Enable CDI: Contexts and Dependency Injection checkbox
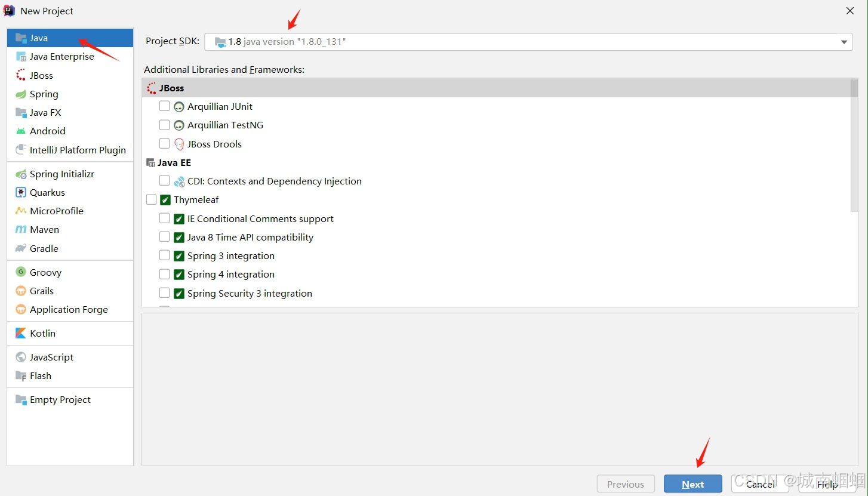The image size is (868, 496). click(165, 181)
